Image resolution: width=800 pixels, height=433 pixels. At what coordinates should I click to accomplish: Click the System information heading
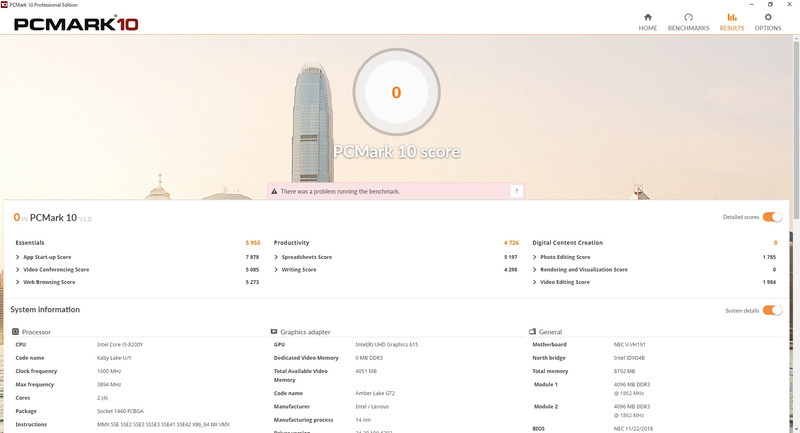[45, 310]
